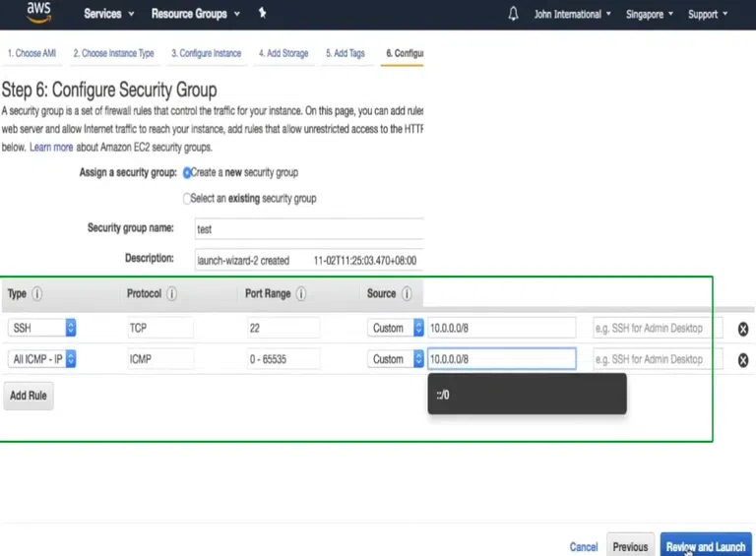The width and height of the screenshot is (756, 556).
Task: Remove the All ICMP rule row
Action: point(743,360)
